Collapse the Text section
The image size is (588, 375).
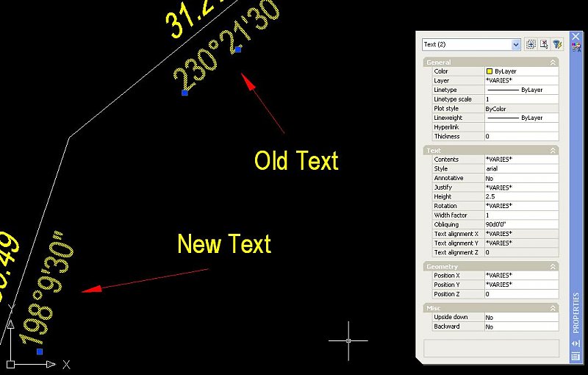click(x=553, y=151)
